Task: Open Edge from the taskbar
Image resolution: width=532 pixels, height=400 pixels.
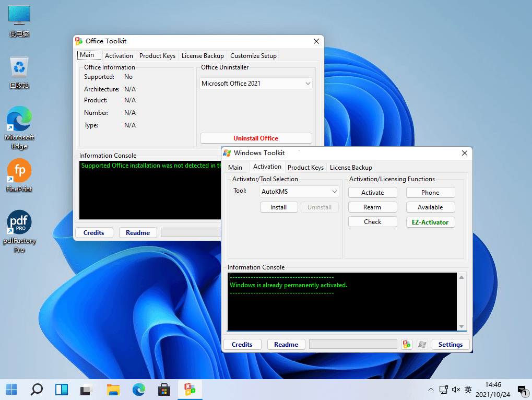Action: pyautogui.click(x=139, y=390)
